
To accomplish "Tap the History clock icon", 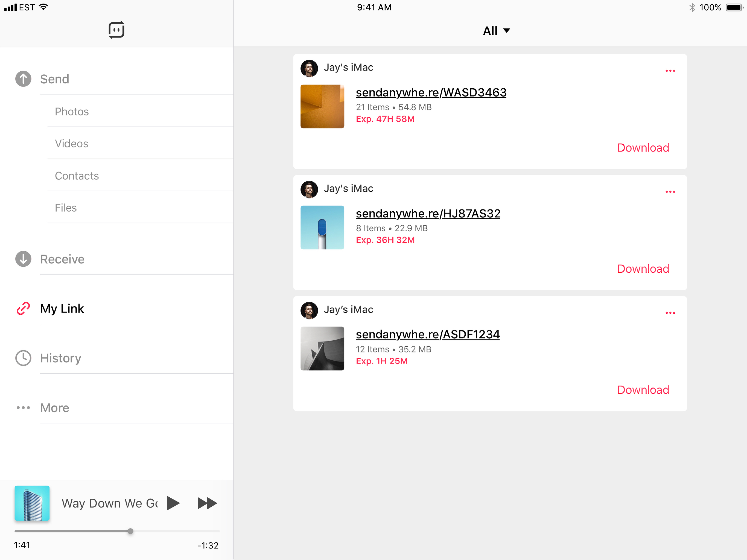I will click(x=23, y=358).
